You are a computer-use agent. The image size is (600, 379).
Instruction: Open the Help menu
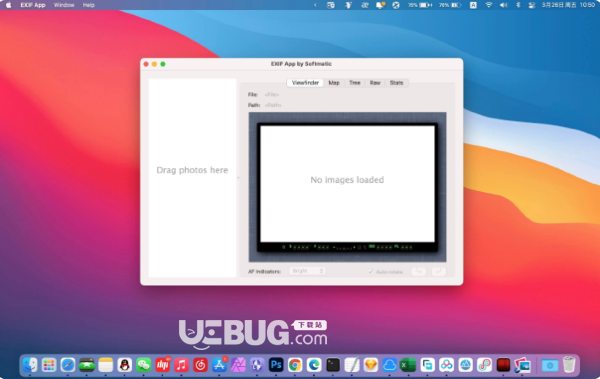click(x=88, y=5)
